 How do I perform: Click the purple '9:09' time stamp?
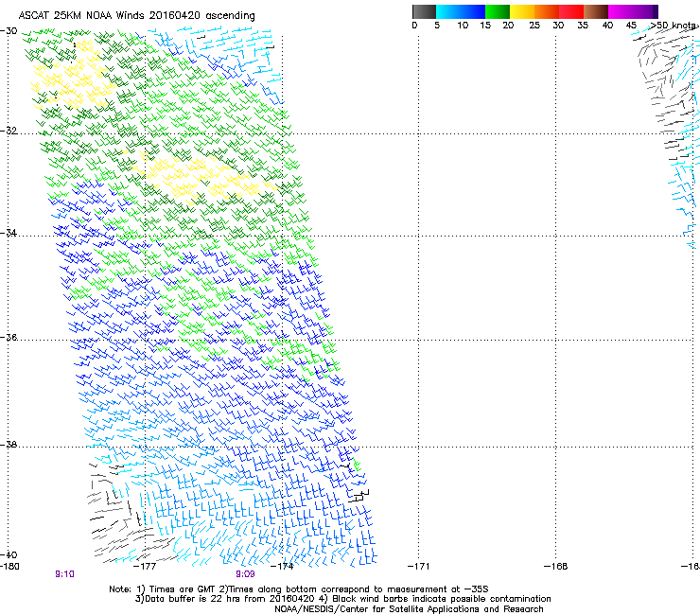(246, 574)
